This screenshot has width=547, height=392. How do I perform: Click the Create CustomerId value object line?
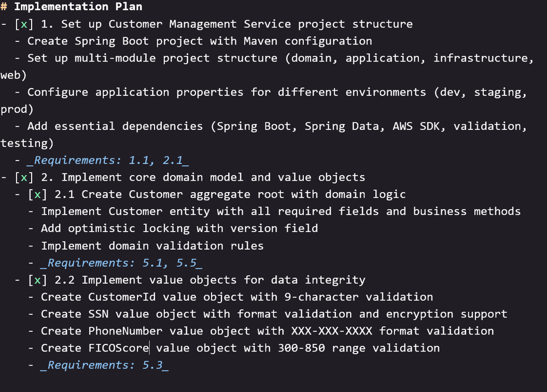237,297
